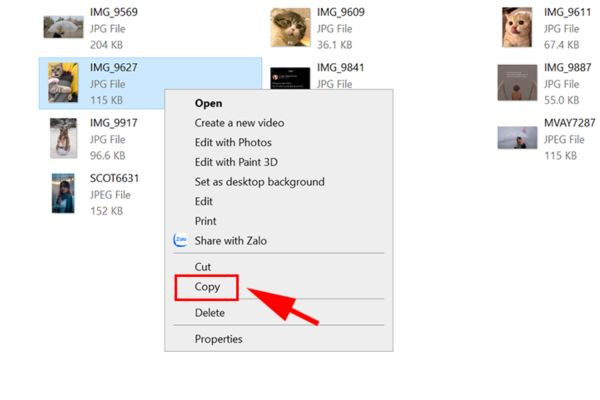Click the IMG_9611 file name
The height and width of the screenshot is (400, 600).
(567, 12)
